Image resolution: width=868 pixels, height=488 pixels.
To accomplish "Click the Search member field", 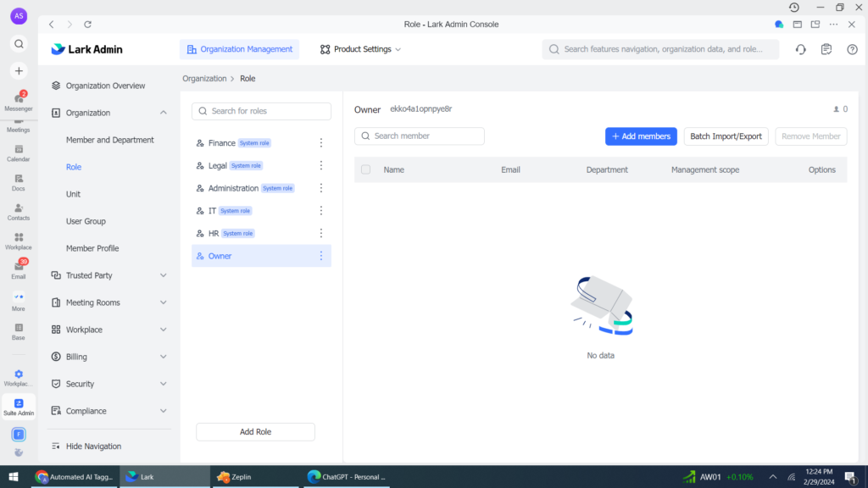I will (x=419, y=136).
